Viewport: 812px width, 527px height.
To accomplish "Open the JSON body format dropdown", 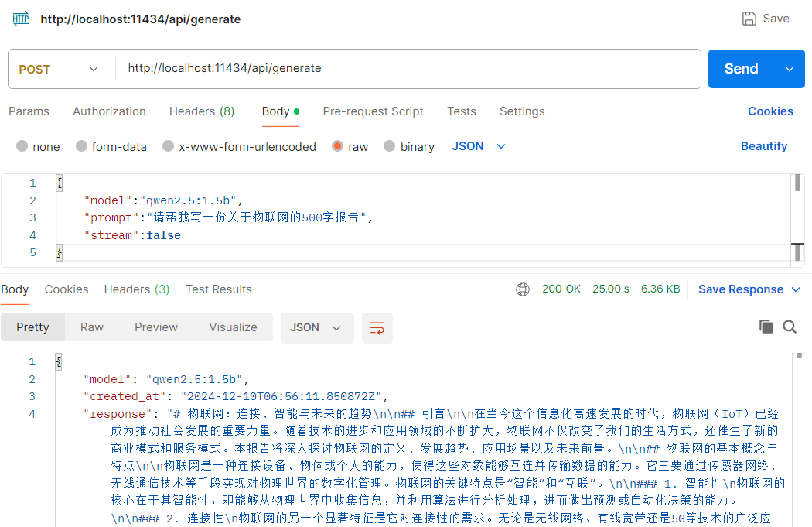I will (479, 146).
